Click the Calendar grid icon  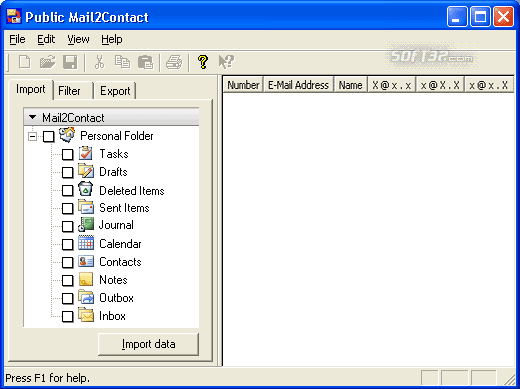click(86, 243)
